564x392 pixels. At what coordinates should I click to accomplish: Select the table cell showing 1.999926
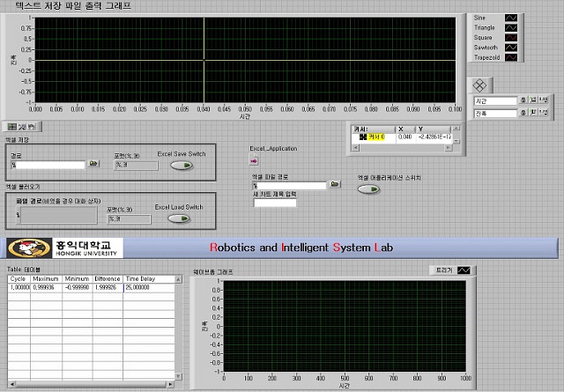click(x=108, y=288)
